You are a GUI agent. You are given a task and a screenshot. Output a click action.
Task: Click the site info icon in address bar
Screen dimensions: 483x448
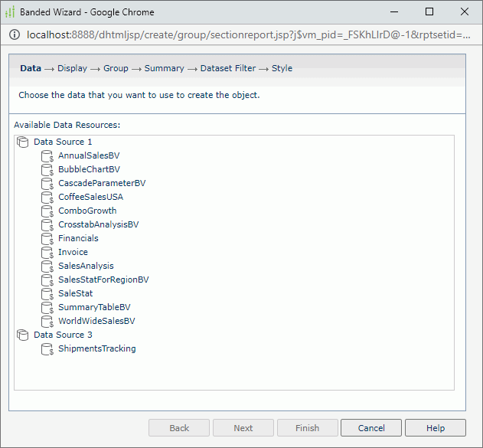point(15,35)
